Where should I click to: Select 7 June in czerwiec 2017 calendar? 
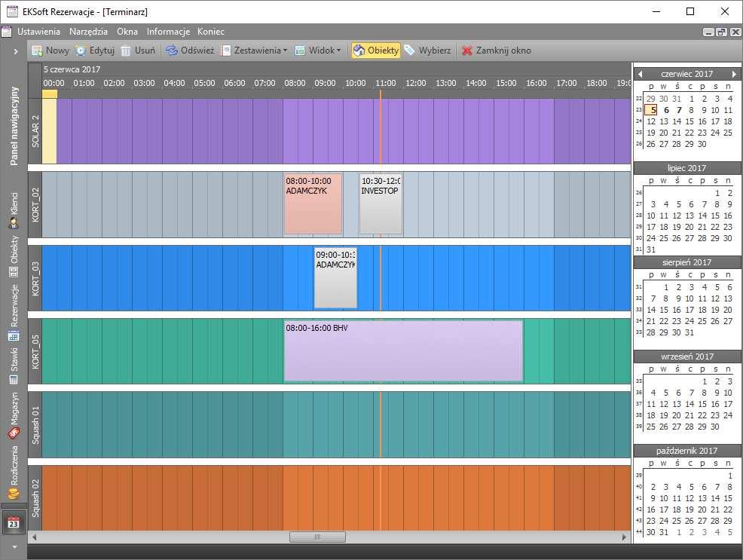[679, 110]
